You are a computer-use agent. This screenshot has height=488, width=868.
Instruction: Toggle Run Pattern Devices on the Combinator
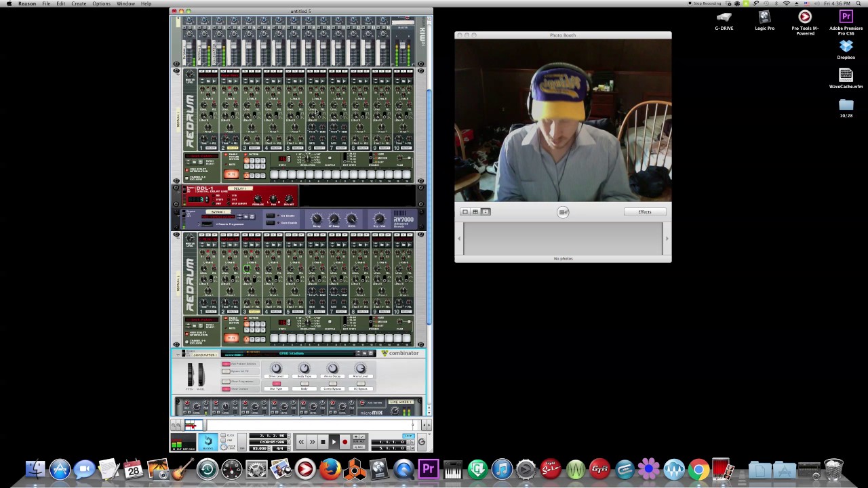coord(226,364)
